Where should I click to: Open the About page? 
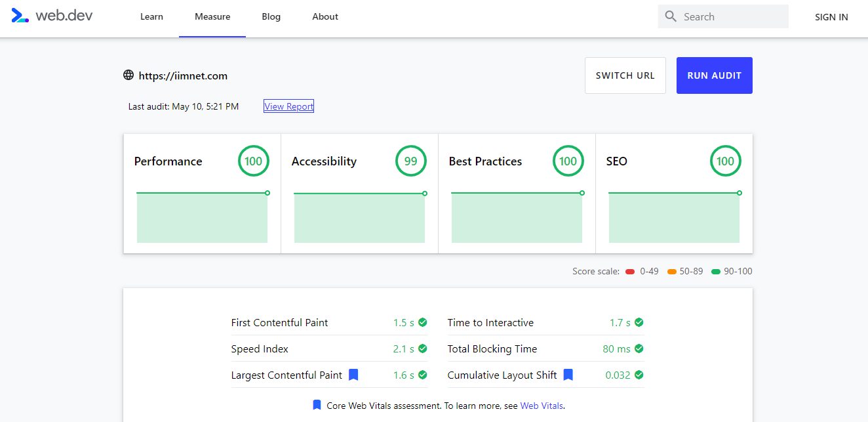(325, 17)
